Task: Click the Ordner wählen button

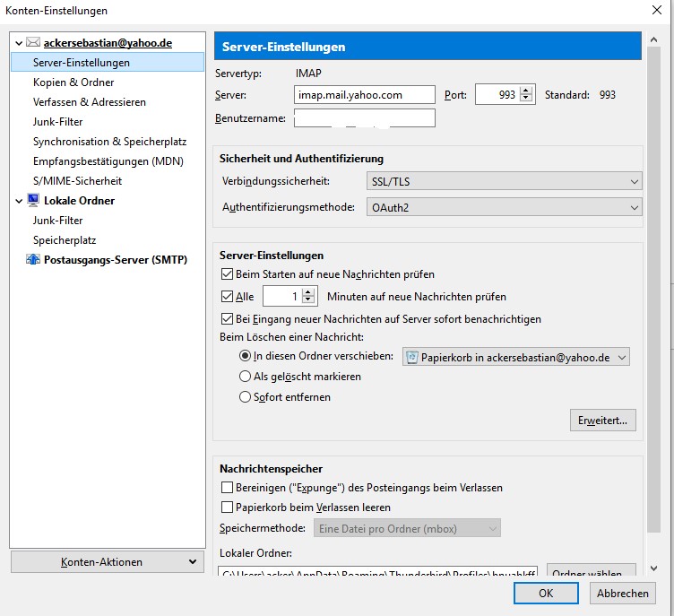Action: point(591,570)
